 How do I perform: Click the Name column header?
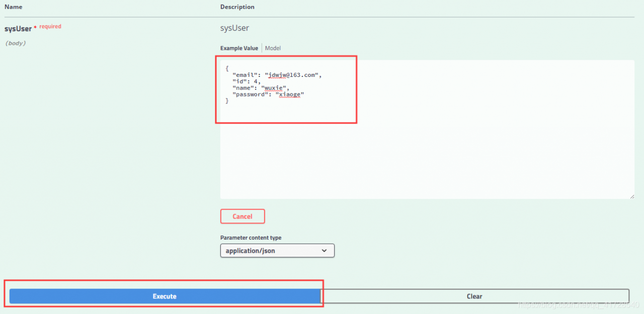pos(14,7)
